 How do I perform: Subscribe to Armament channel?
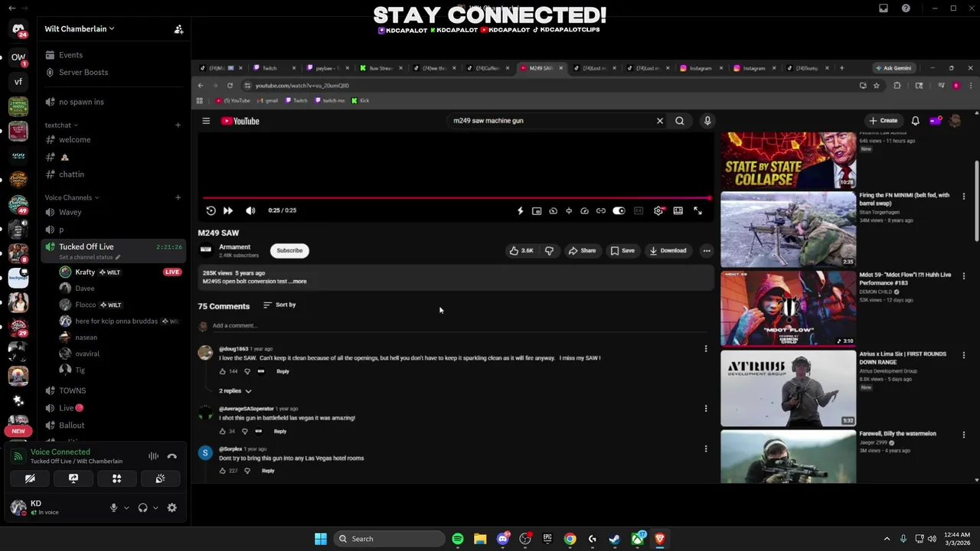click(x=289, y=250)
